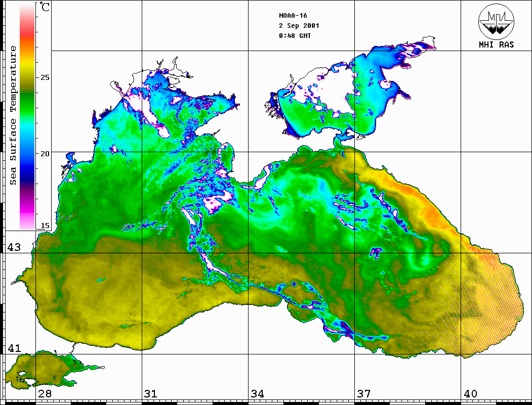Image resolution: width=532 pixels, height=405 pixels.
Task: Click the 'NOAA-16' satellite label
Action: [293, 16]
